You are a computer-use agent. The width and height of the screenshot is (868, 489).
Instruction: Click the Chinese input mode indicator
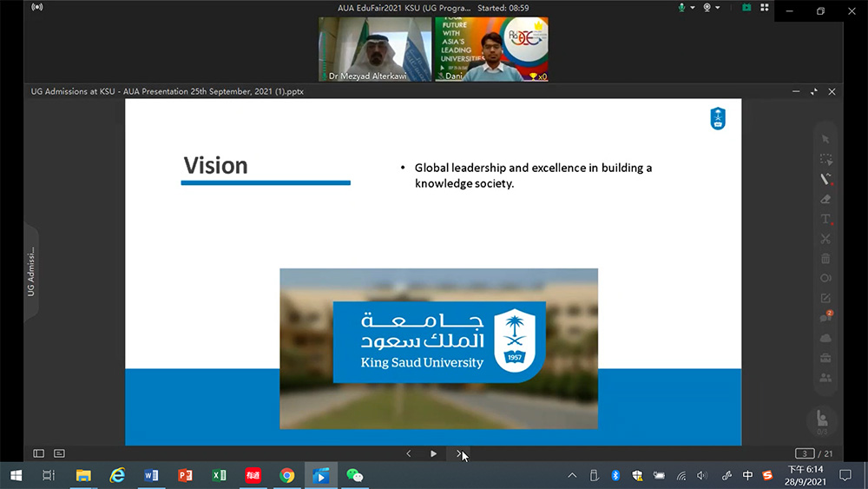coord(747,475)
